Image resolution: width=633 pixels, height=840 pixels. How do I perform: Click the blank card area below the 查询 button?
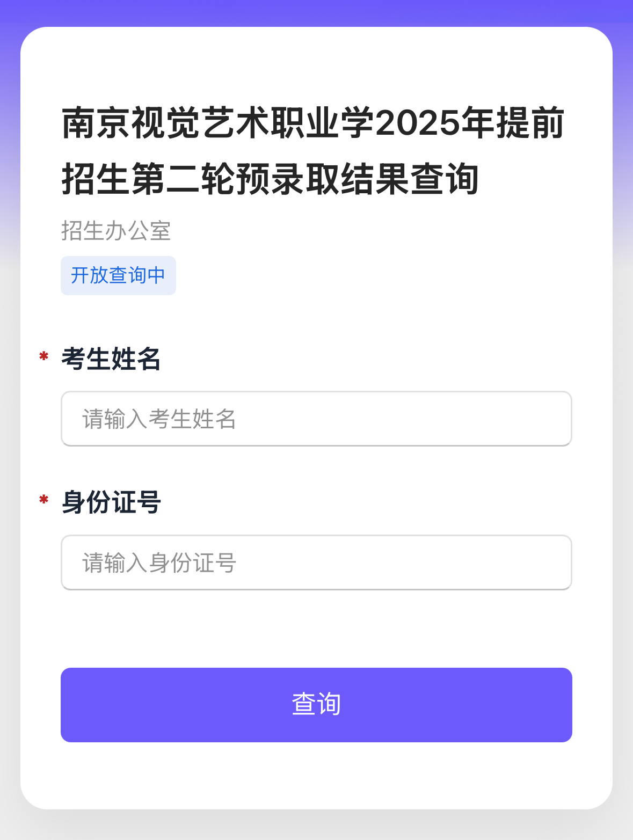click(316, 776)
